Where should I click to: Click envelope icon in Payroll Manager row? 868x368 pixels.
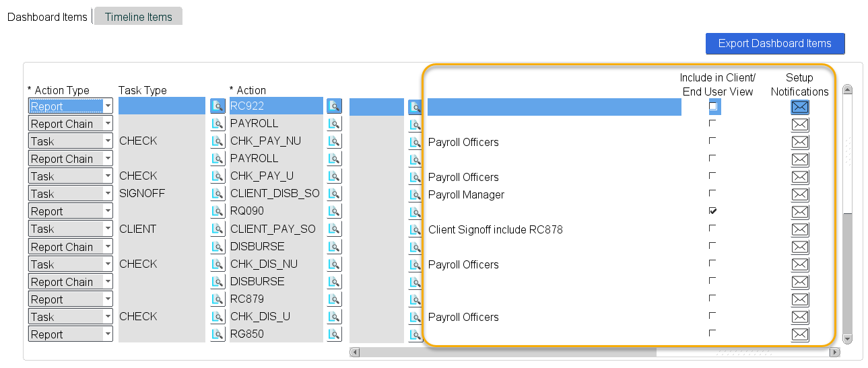click(799, 194)
